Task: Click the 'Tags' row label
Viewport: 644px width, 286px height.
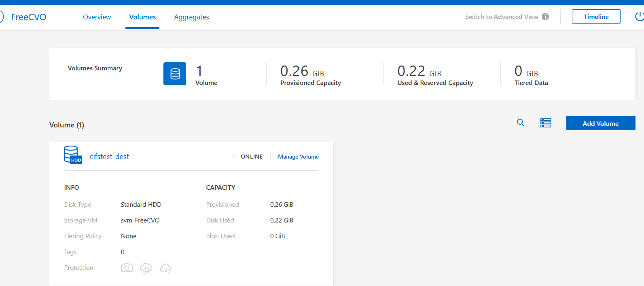Action: click(70, 252)
